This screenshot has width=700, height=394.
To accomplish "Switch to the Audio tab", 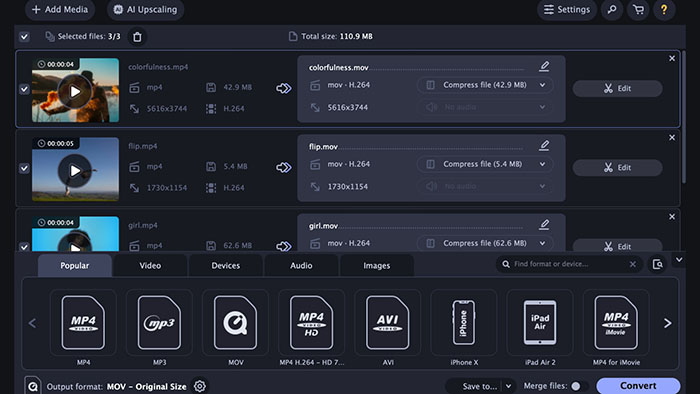I will pos(301,265).
